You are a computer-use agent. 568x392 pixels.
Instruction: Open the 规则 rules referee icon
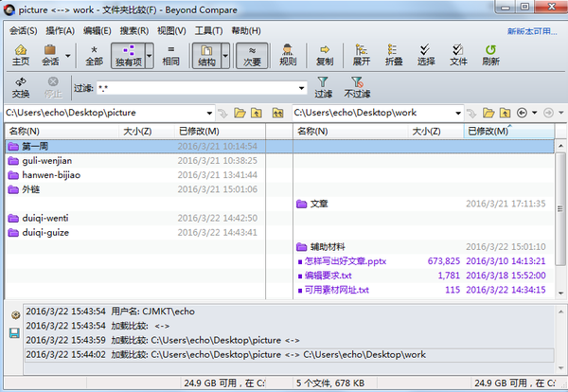[x=288, y=55]
